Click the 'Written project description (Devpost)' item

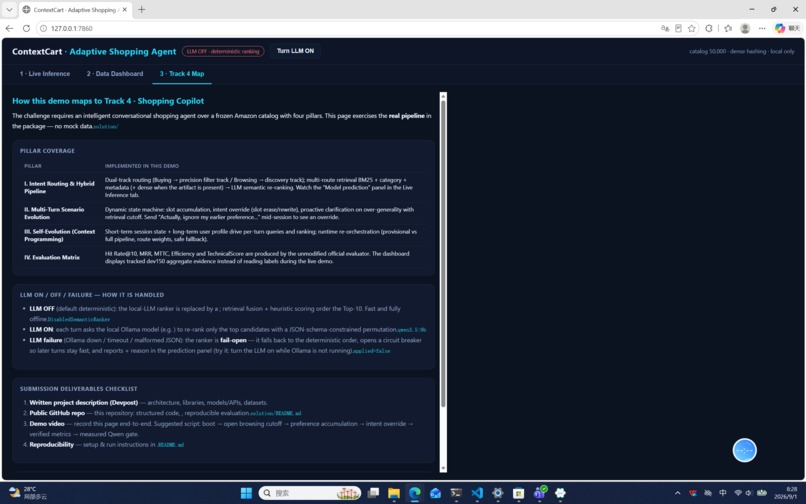(84, 403)
